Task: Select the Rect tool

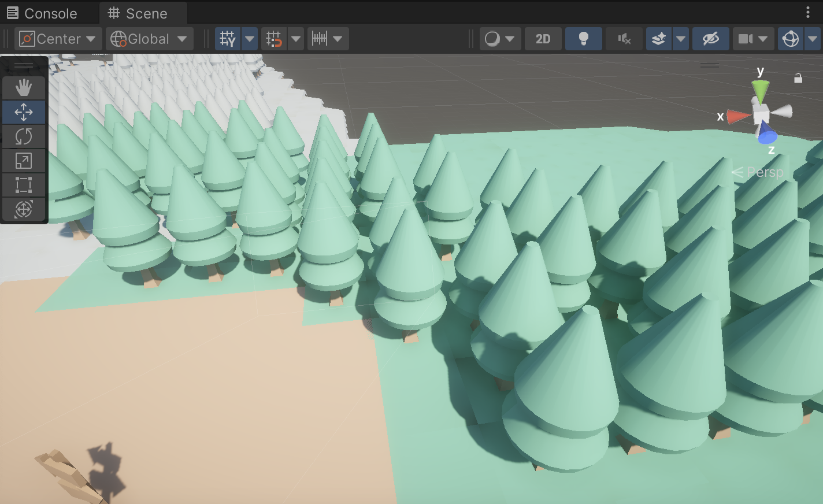Action: [x=24, y=185]
